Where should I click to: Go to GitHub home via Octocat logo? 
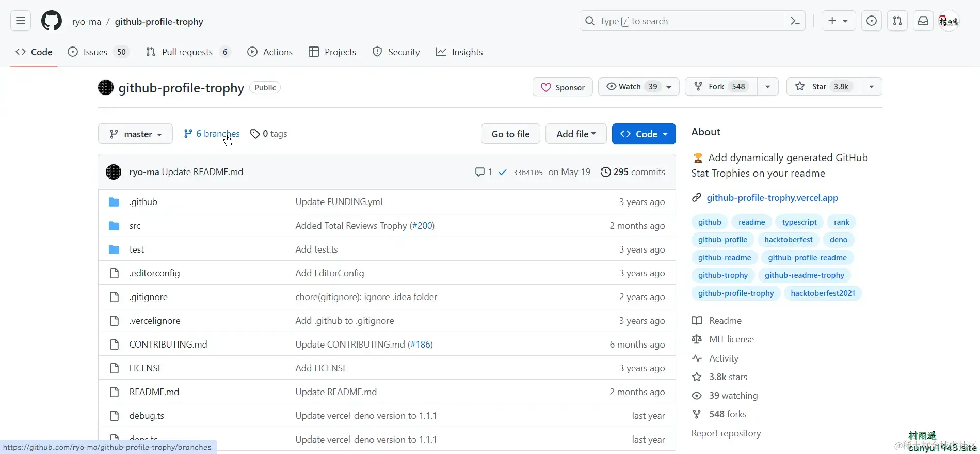coord(52,21)
